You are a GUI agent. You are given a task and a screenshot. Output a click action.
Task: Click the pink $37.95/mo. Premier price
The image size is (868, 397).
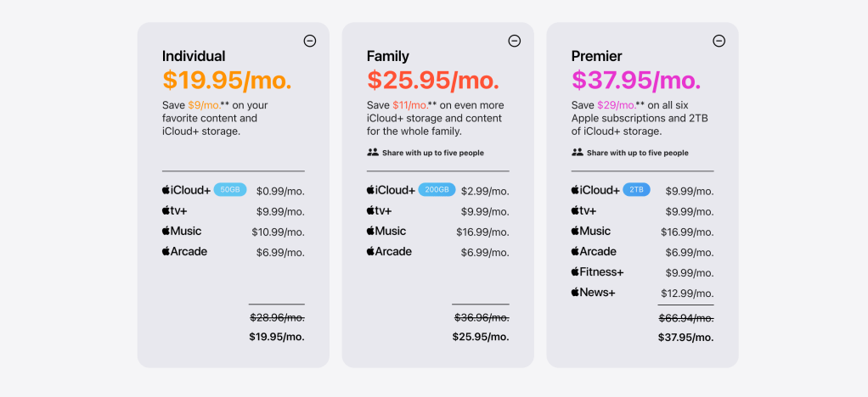[x=636, y=81]
